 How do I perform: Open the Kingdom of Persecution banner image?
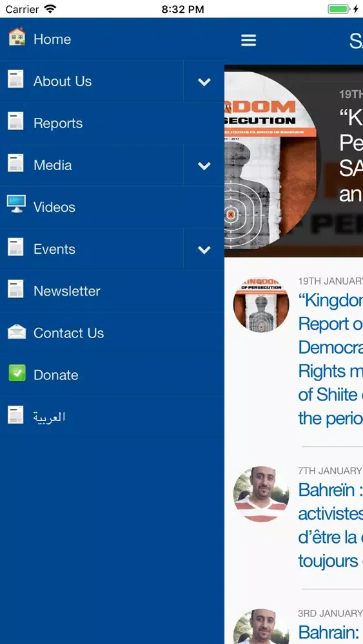[273, 160]
